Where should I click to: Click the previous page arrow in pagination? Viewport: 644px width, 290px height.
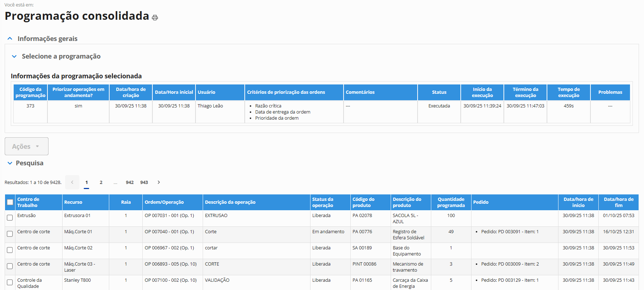[72, 182]
